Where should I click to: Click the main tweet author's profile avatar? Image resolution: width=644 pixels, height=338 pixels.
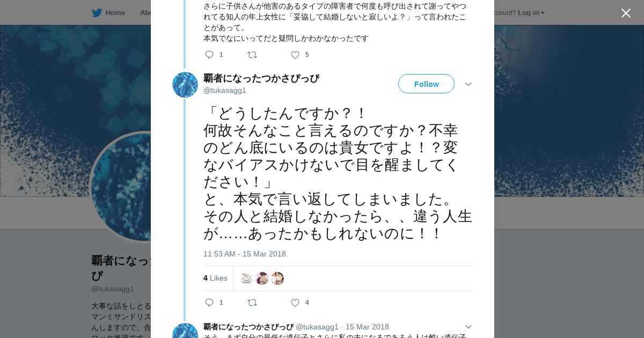185,85
